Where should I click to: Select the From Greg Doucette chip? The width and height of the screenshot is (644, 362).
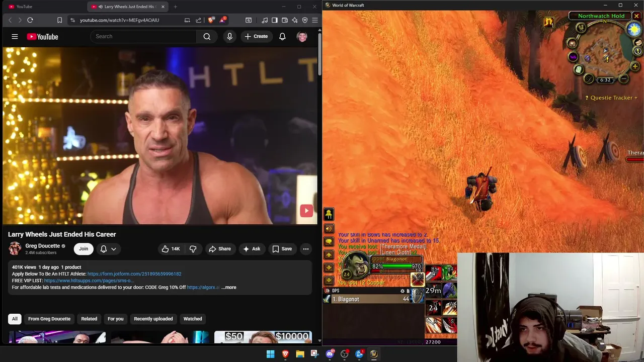coord(49,319)
